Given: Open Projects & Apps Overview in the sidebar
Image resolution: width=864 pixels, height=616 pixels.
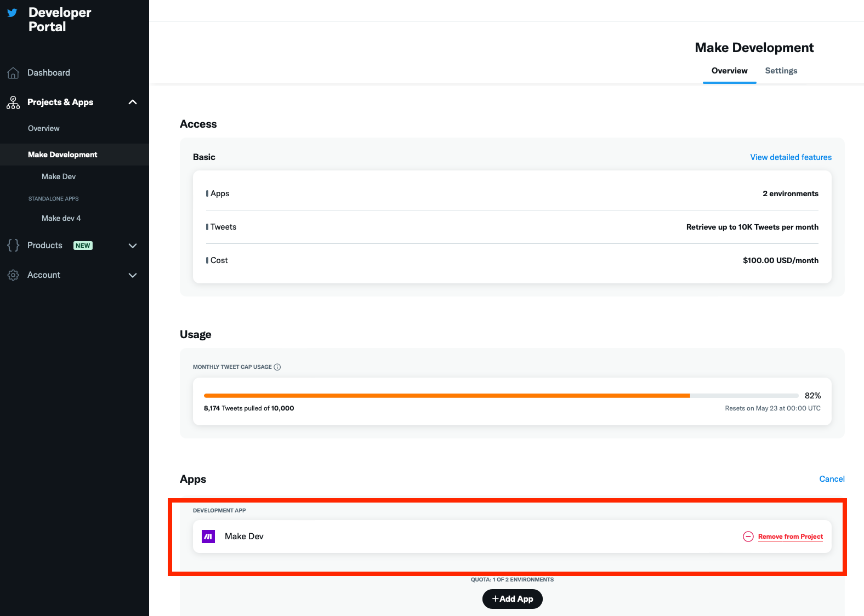Looking at the screenshot, I should pyautogui.click(x=44, y=128).
